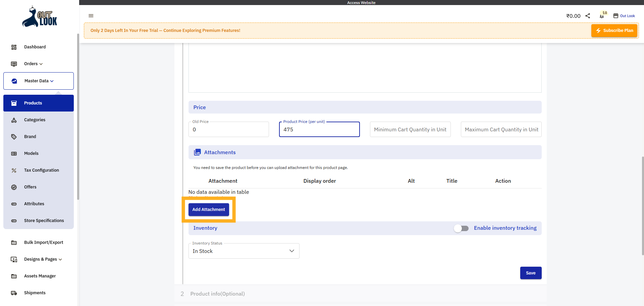Expand the Orders menu
The image size is (644, 306).
pos(33,64)
